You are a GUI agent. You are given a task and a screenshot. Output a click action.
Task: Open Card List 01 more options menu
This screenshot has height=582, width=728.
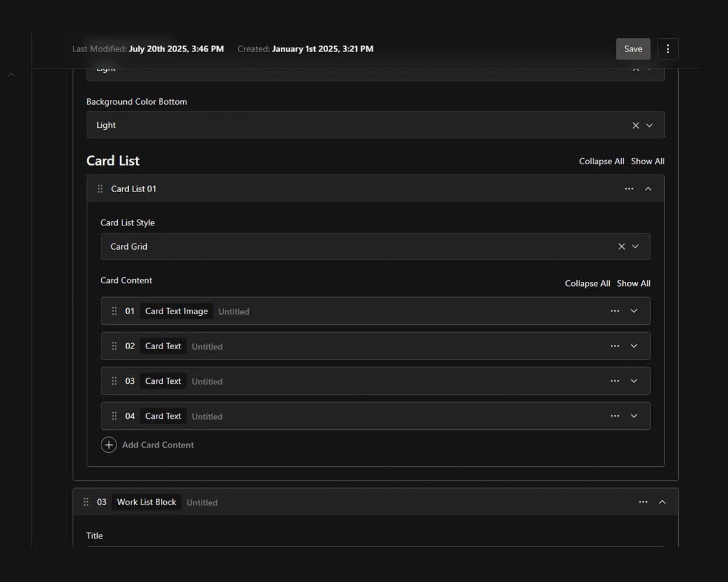pyautogui.click(x=629, y=189)
